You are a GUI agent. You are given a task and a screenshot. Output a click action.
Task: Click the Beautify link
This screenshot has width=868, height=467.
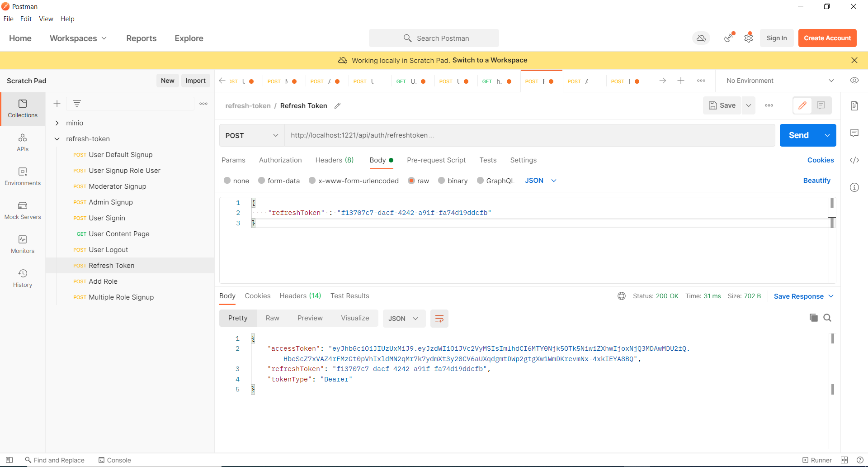[816, 181]
